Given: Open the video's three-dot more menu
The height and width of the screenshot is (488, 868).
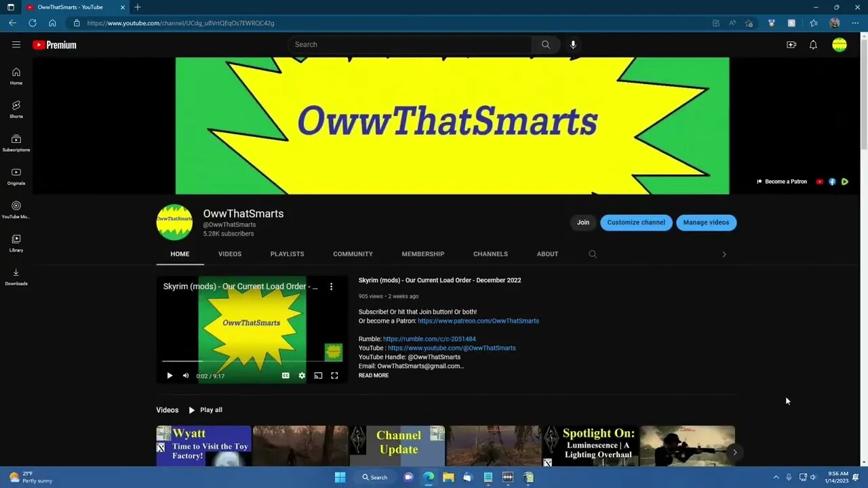Looking at the screenshot, I should point(331,287).
